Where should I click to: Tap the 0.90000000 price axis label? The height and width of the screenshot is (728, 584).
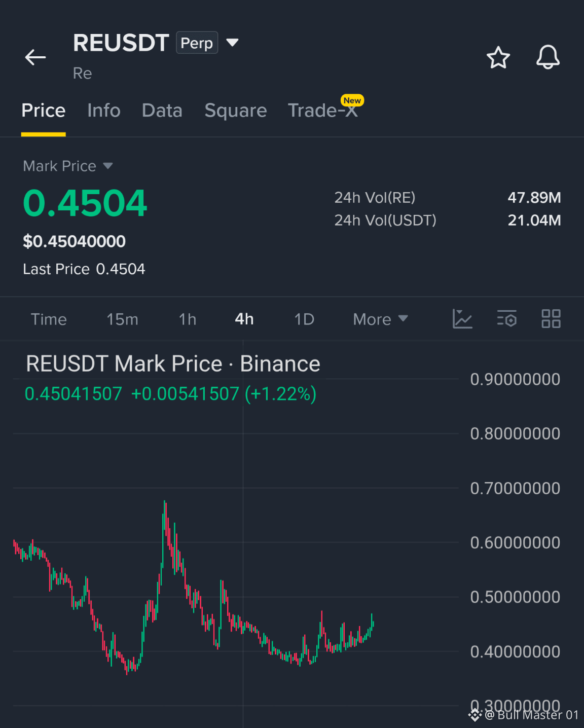(515, 379)
